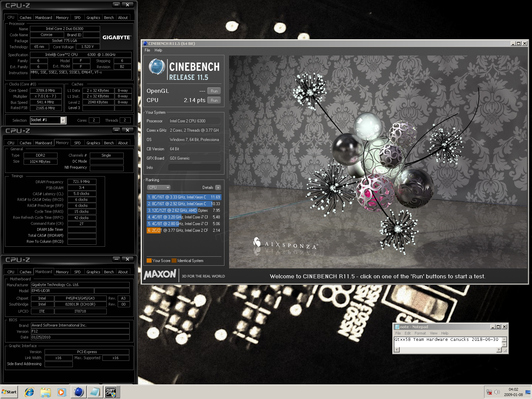Open the Ranking CPU dropdown

[x=159, y=188]
